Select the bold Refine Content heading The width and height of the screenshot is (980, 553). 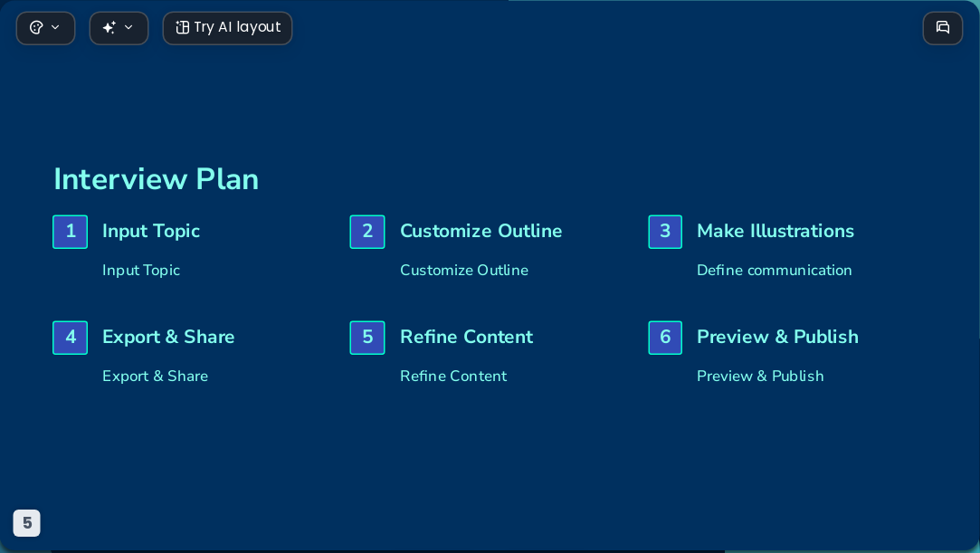click(x=467, y=338)
